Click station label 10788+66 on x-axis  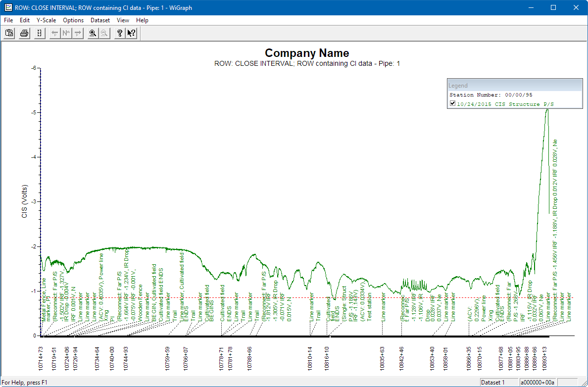point(249,358)
